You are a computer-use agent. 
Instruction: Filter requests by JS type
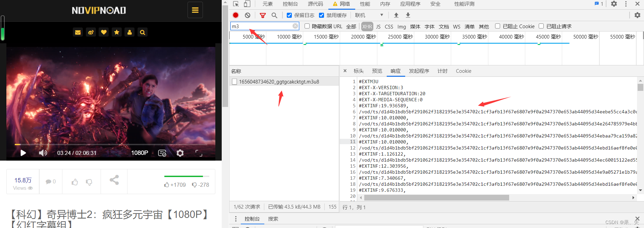point(378,26)
